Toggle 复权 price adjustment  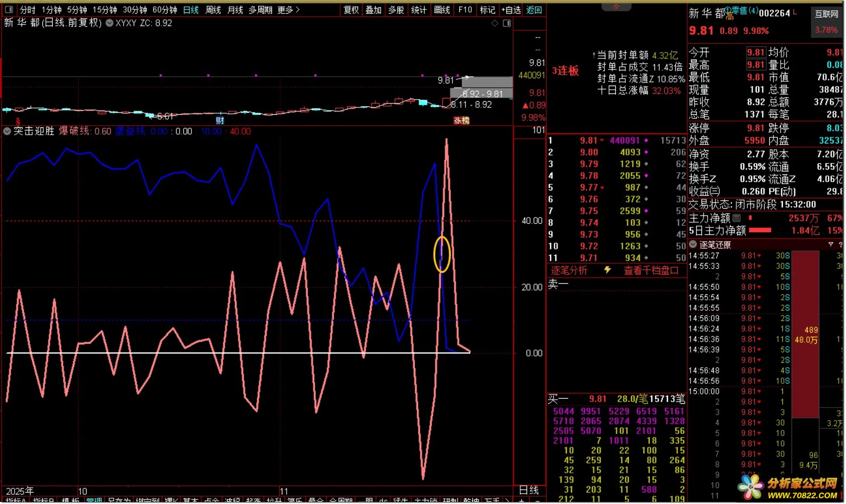351,10
